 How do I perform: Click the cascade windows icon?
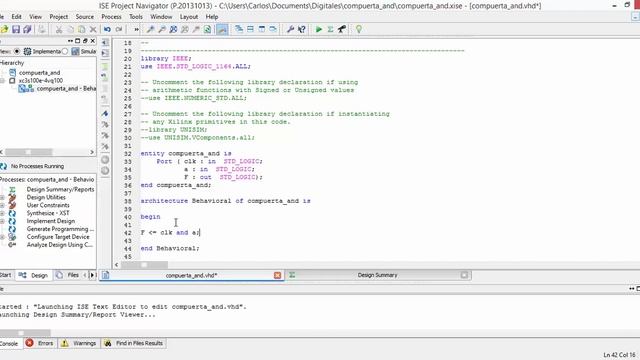click(239, 29)
